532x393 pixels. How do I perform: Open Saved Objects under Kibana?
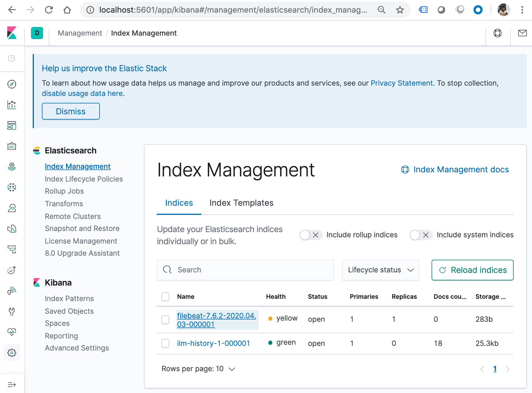coord(69,311)
